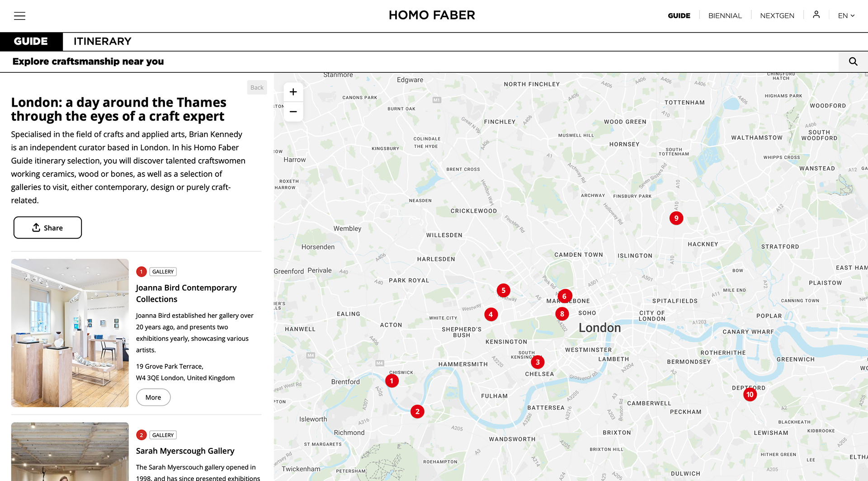Open Joanna Bird Contemporary Collections title

coord(186,293)
